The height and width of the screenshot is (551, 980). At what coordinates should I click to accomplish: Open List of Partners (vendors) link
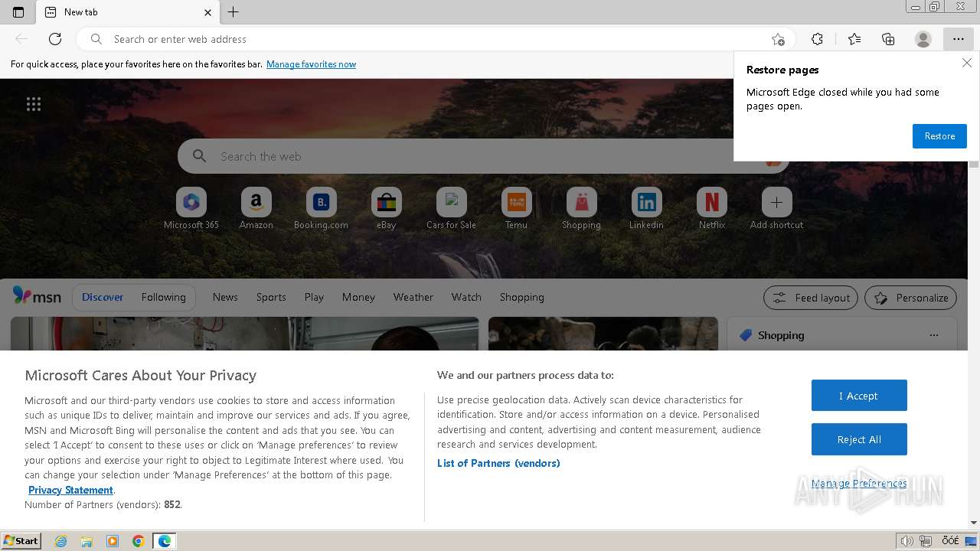[x=498, y=463]
